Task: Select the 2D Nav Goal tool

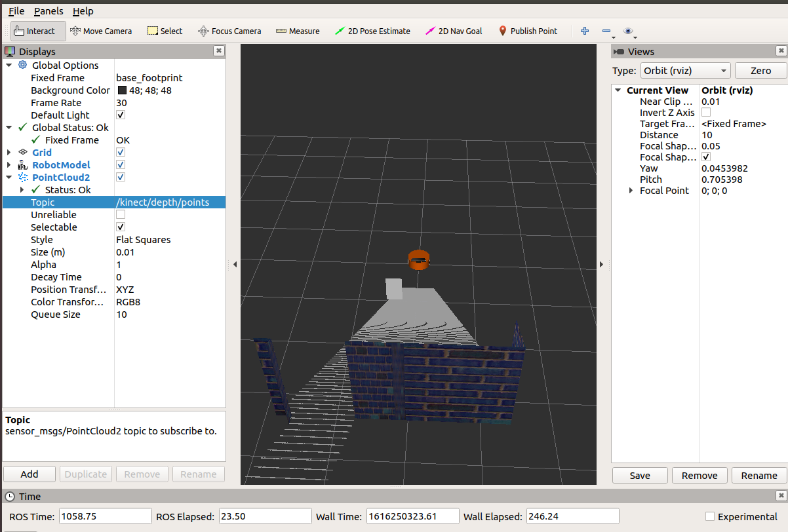Action: coord(454,30)
